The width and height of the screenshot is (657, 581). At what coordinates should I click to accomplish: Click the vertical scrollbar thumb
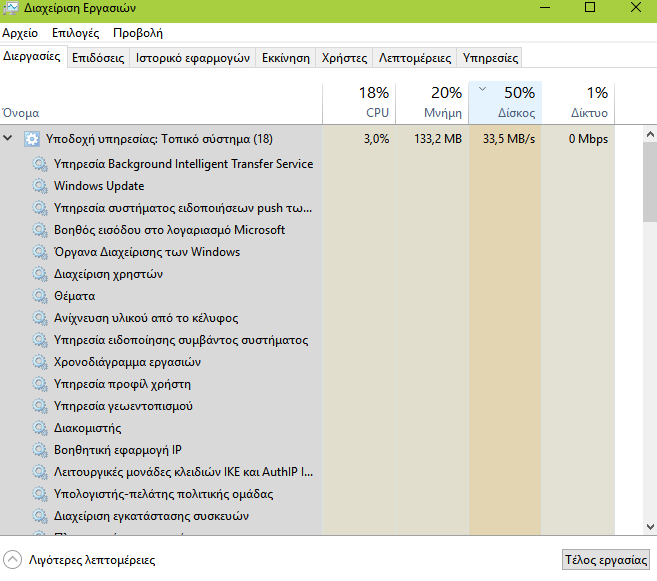click(650, 182)
